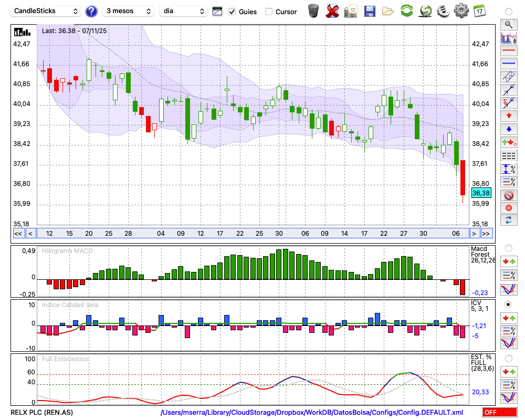Viewport: 525px width, 420px height.
Task: Click ICV panel red-blue curve indicator icon
Action: pyautogui.click(x=509, y=343)
